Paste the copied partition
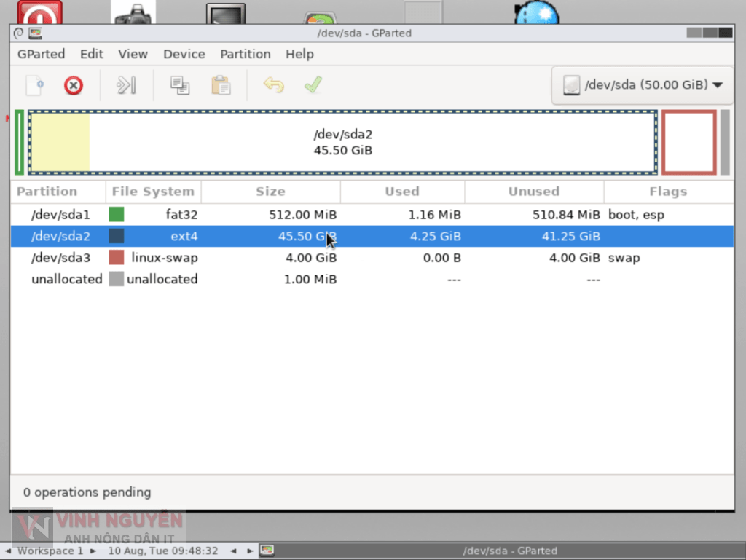746x560 pixels. click(x=221, y=85)
